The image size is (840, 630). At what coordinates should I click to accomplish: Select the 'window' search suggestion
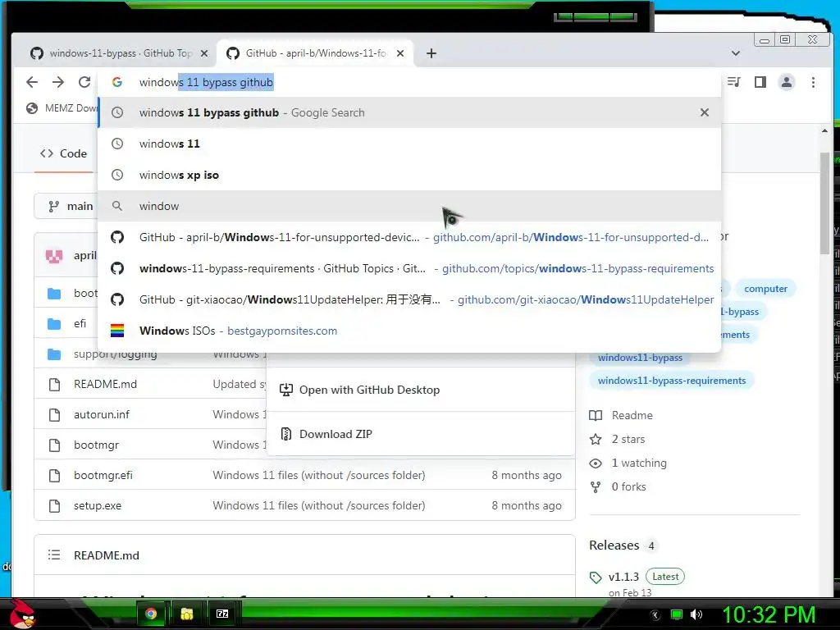pos(410,206)
